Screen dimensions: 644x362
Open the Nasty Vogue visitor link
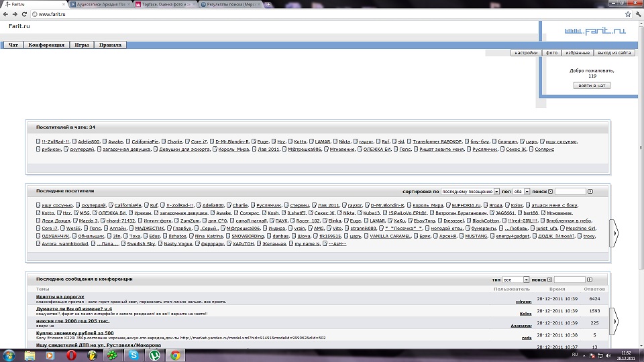[178, 244]
